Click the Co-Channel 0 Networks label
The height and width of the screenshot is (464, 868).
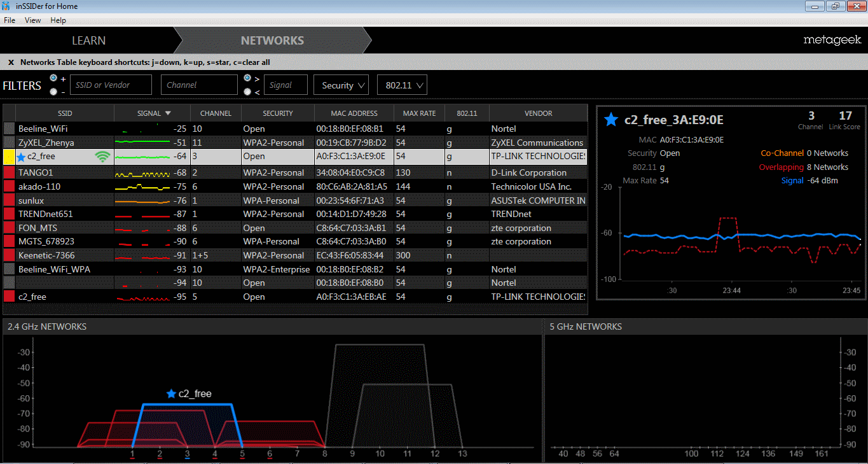click(804, 153)
